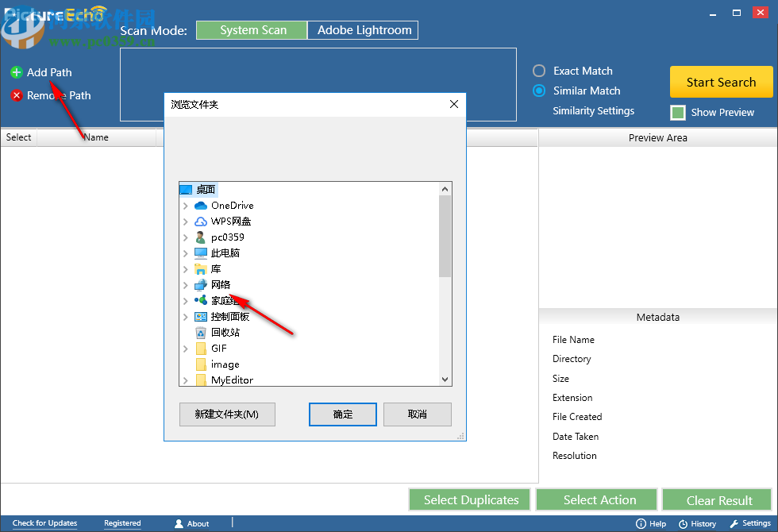Screen dimensions: 778x532
Task: Click the 新建文件夹(M) button
Action: click(x=227, y=414)
